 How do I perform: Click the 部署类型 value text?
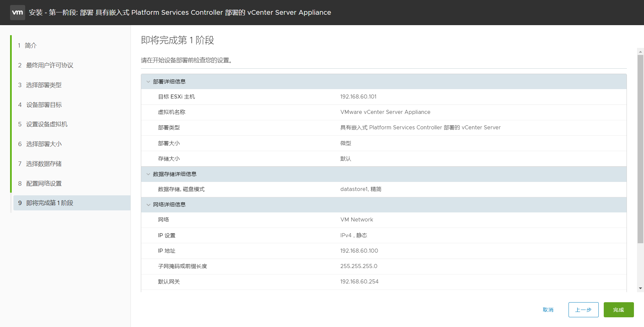click(420, 127)
